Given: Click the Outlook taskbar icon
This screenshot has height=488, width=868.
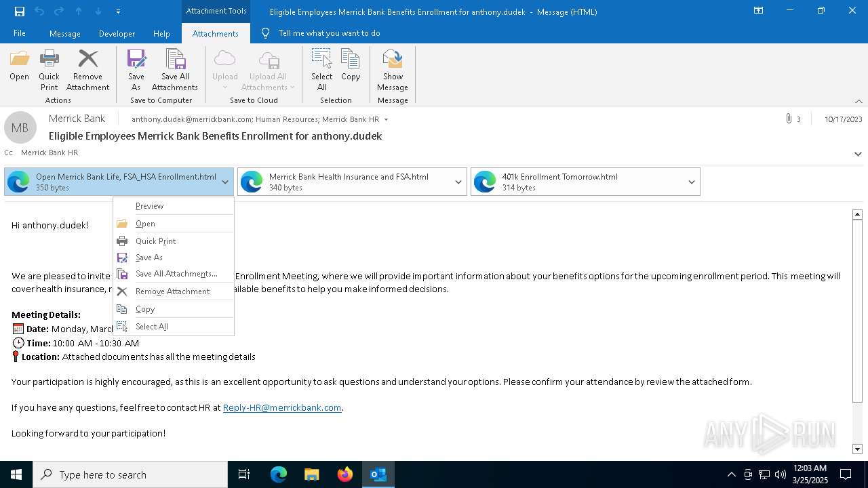Looking at the screenshot, I should point(378,474).
